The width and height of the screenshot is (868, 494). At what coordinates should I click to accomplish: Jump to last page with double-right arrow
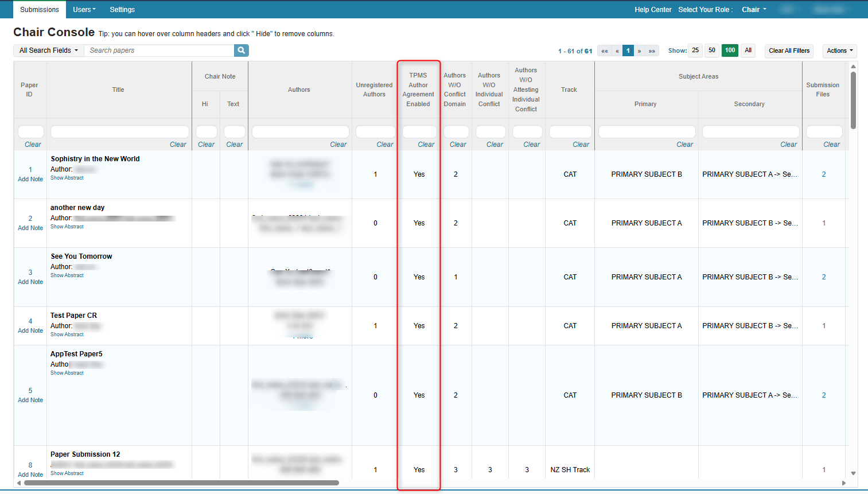[652, 51]
